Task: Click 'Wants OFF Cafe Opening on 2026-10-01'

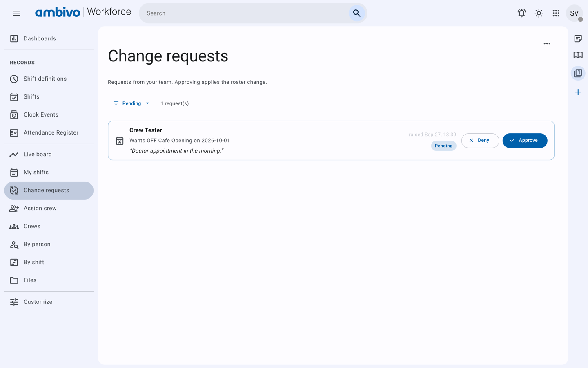Action: tap(180, 140)
